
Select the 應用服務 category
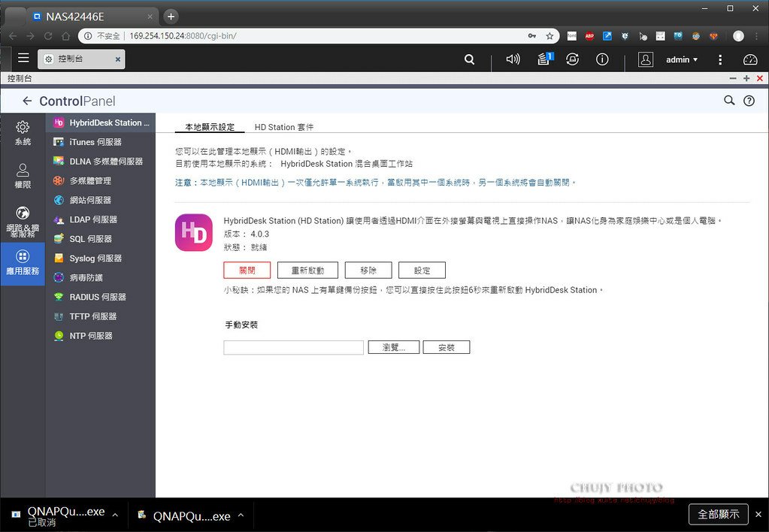pos(23,263)
